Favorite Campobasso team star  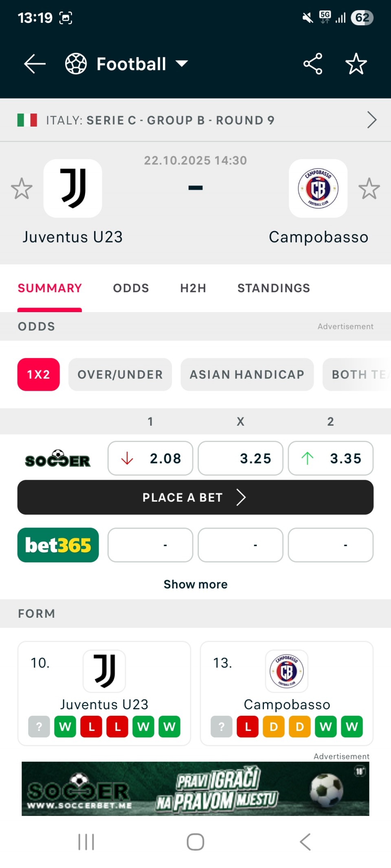pos(369,188)
